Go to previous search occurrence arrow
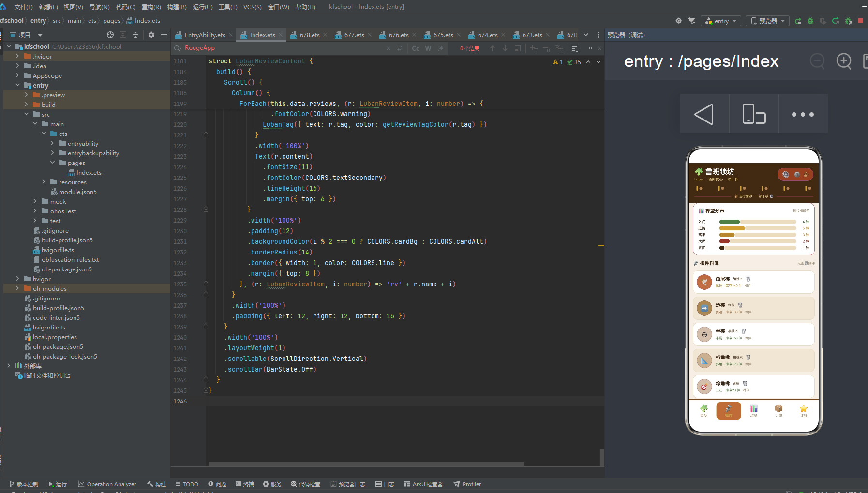868x493 pixels. 493,48
